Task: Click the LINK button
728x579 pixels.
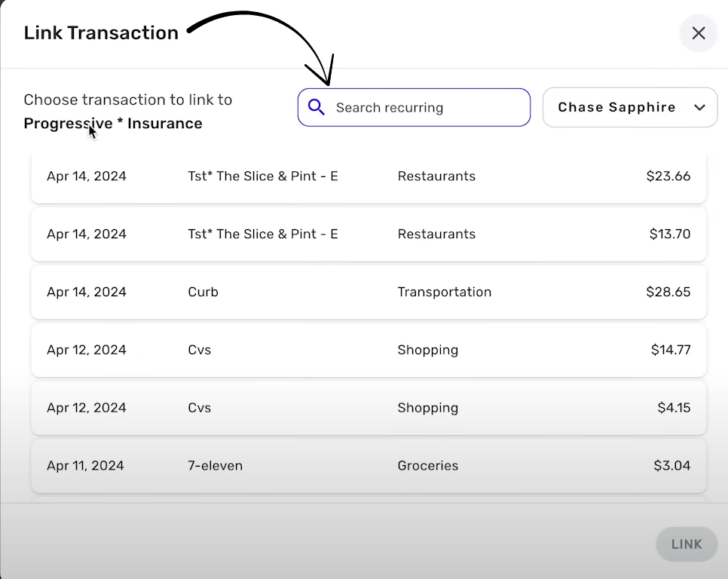Action: [687, 544]
